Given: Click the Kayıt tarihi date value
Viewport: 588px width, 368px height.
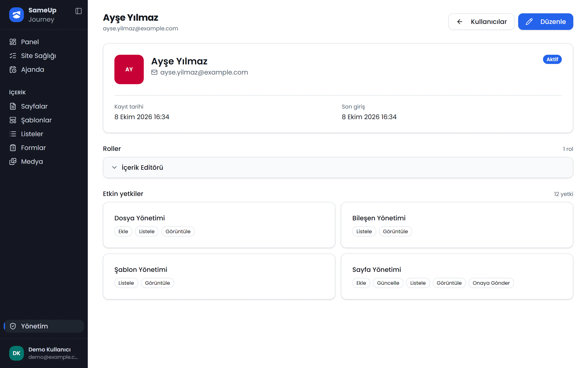Looking at the screenshot, I should pos(142,117).
